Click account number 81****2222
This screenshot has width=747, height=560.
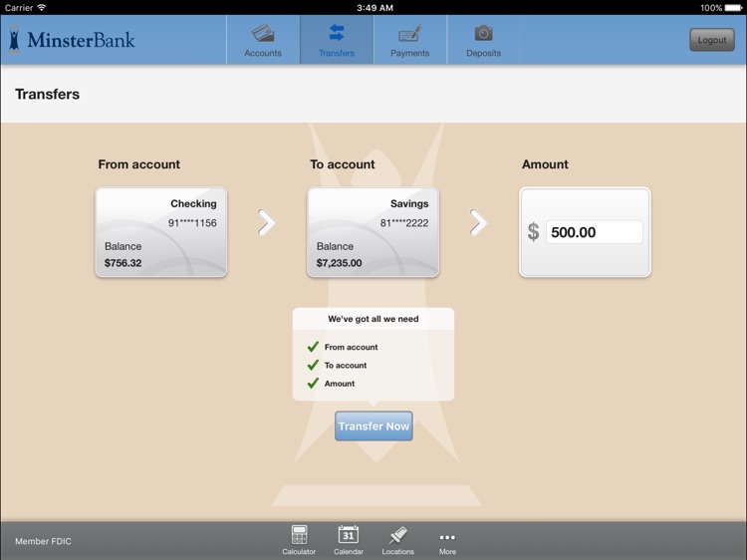[x=404, y=223]
